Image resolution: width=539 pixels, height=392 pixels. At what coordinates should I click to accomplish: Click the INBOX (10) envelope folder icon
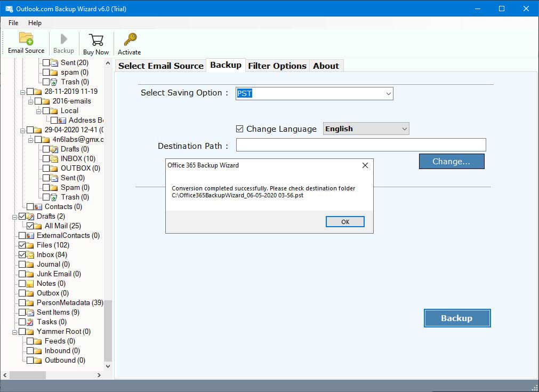click(54, 158)
